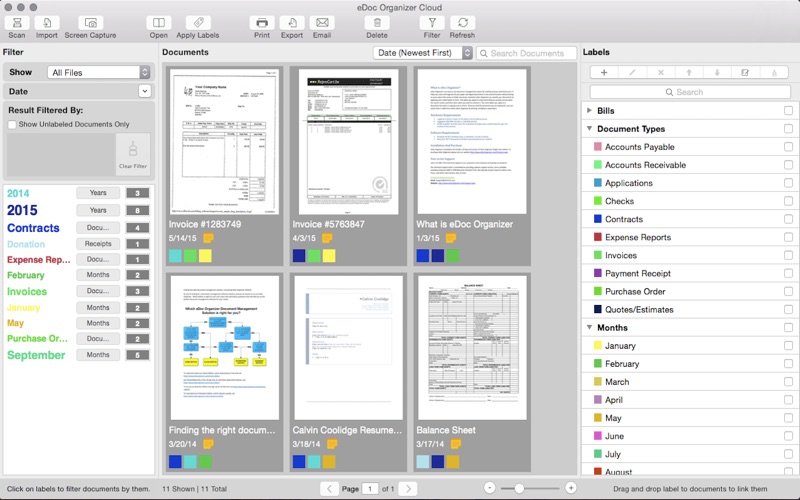Click the green swatch on What is eDoc Organizer

coord(453,256)
